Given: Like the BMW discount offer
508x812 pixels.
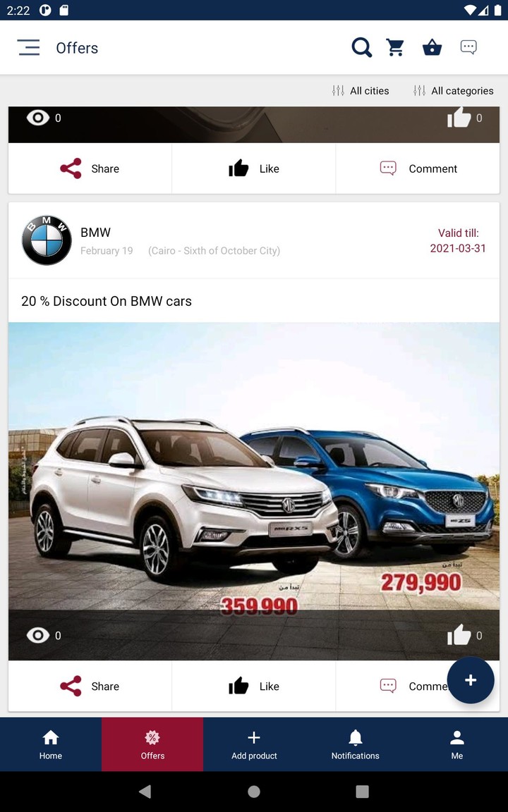Looking at the screenshot, I should click(254, 686).
